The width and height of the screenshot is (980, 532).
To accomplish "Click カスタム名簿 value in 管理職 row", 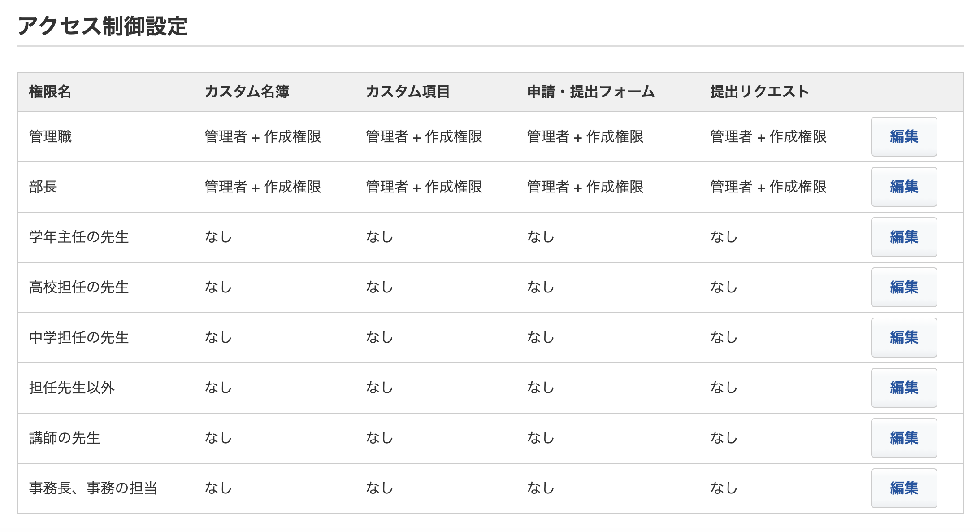I will [263, 137].
